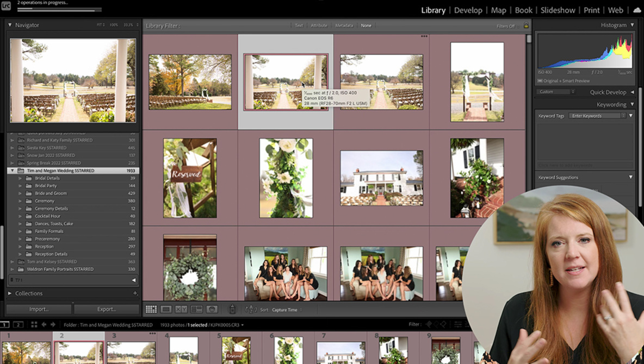Select the Reserved sign photo thumbnail
Viewport: 644px width, 364px height.
[x=190, y=178]
